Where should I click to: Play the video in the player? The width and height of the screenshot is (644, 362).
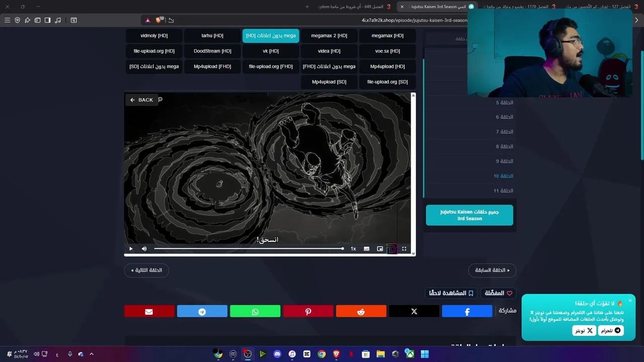(131, 249)
